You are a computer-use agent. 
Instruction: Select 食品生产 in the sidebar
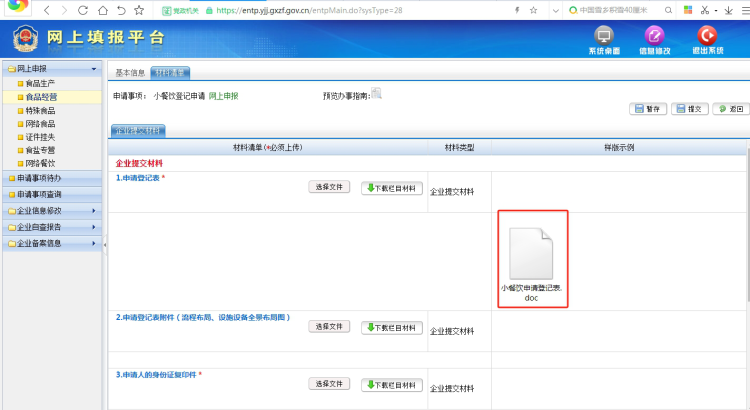(41, 84)
